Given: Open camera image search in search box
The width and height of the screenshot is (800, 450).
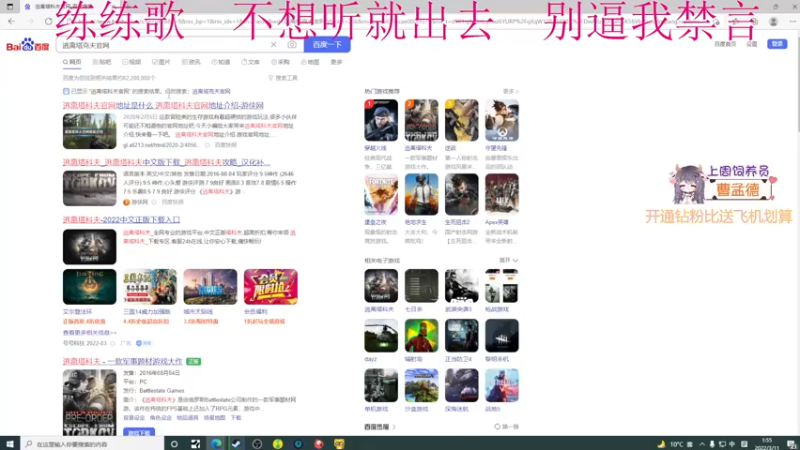Looking at the screenshot, I should point(292,45).
